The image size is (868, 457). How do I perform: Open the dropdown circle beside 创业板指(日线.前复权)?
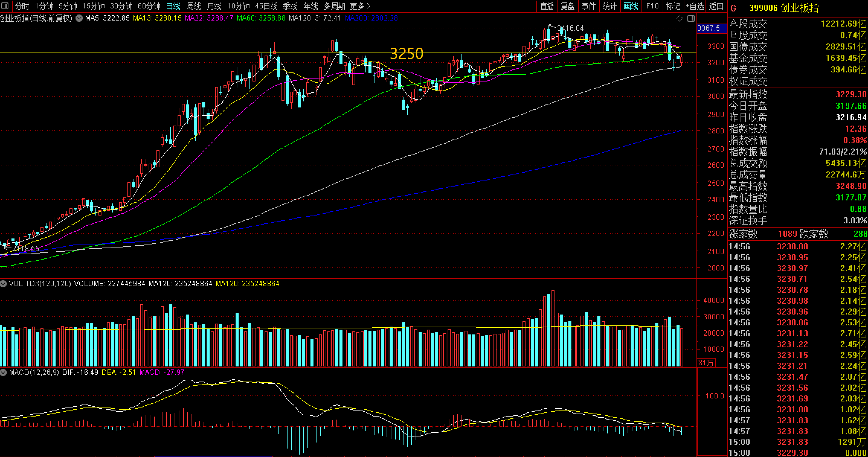coord(79,18)
